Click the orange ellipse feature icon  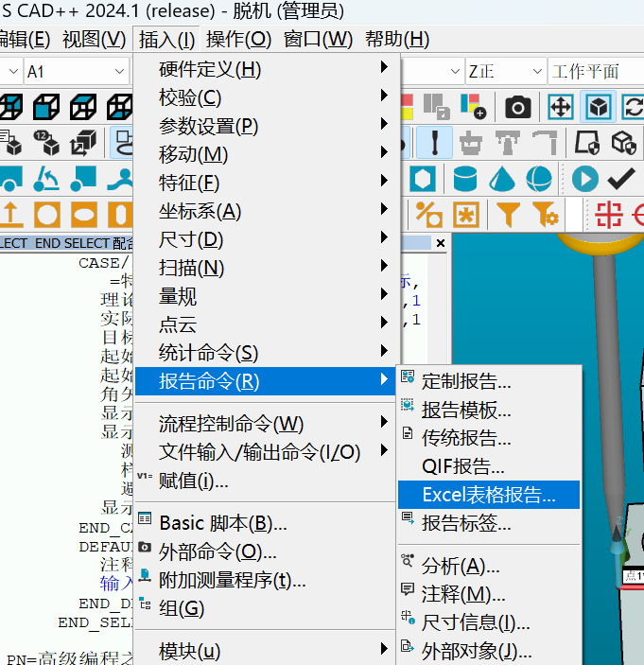(x=84, y=215)
